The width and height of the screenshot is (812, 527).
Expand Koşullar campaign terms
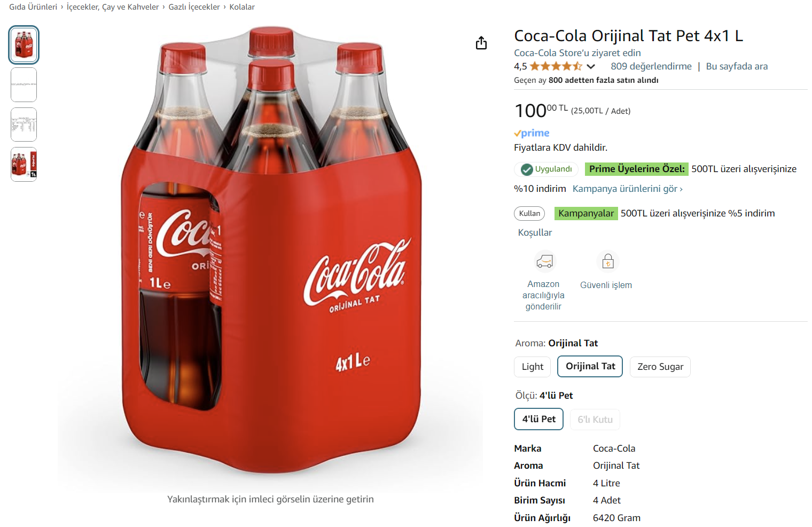pos(535,232)
